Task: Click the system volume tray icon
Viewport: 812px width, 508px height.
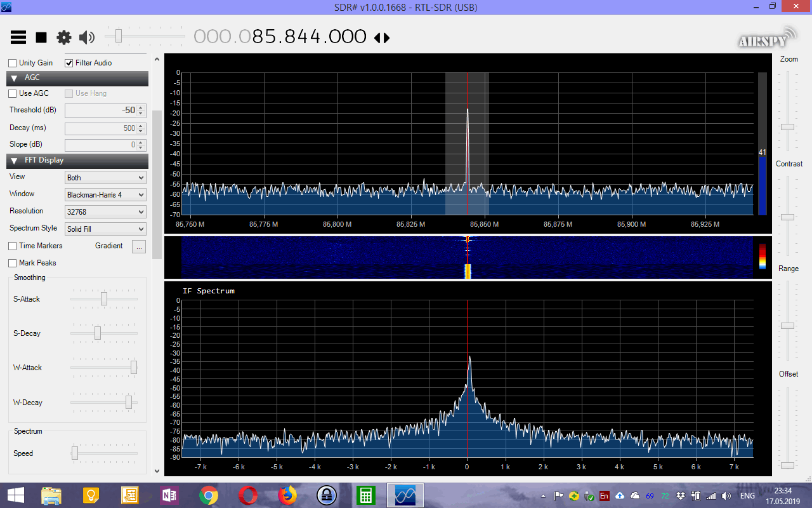Action: [726, 496]
